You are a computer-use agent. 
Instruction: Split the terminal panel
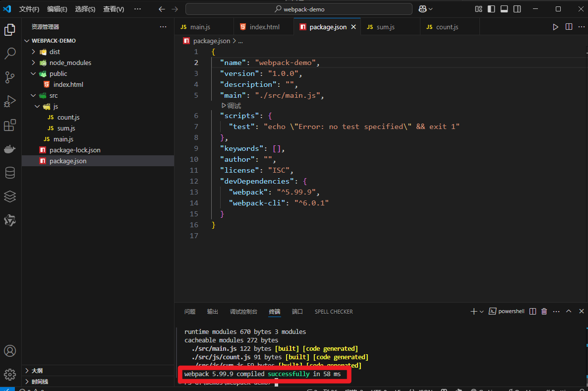pyautogui.click(x=532, y=312)
